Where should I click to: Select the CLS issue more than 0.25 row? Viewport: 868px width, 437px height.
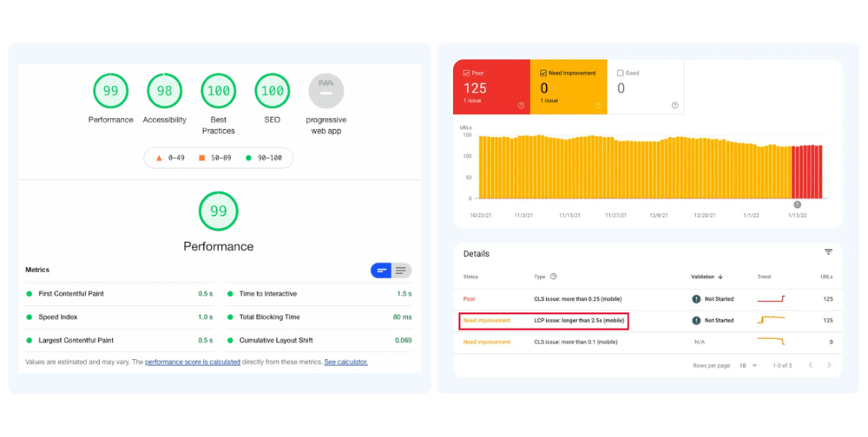[x=648, y=299]
